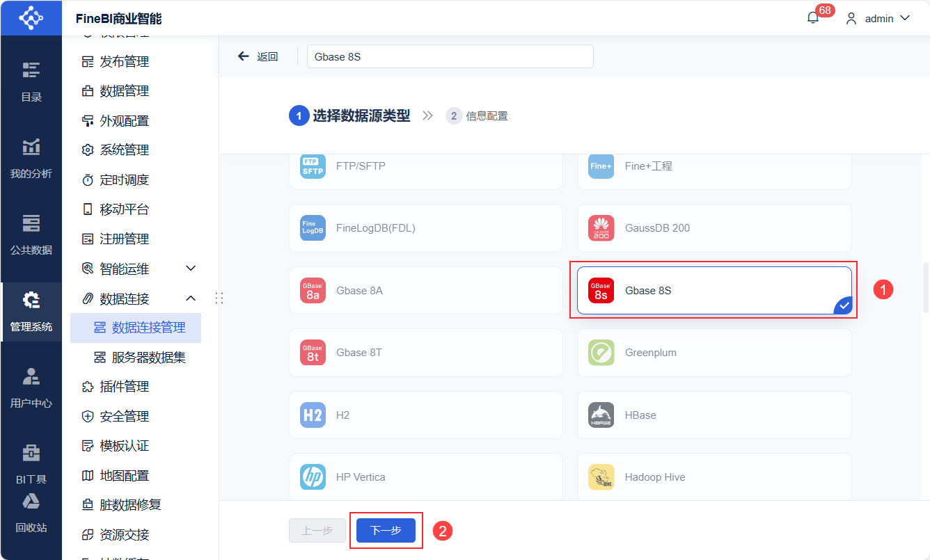Open the 公共数据 sidebar icon
The width and height of the screenshot is (930, 560).
pos(31,234)
